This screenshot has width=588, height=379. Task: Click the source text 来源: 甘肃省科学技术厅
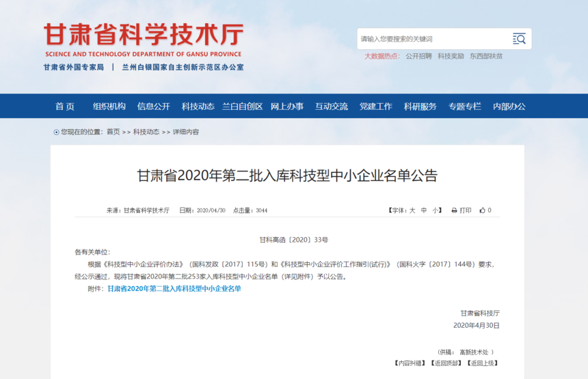click(x=138, y=210)
